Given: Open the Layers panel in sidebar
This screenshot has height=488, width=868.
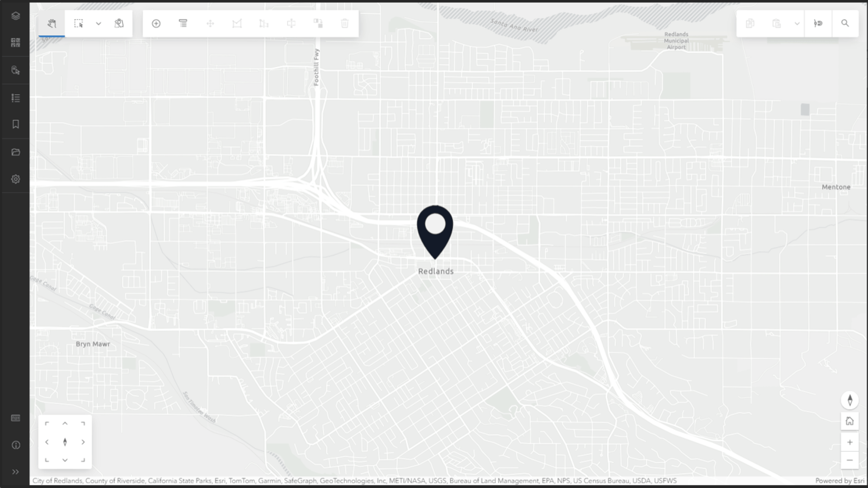Looking at the screenshot, I should point(15,16).
